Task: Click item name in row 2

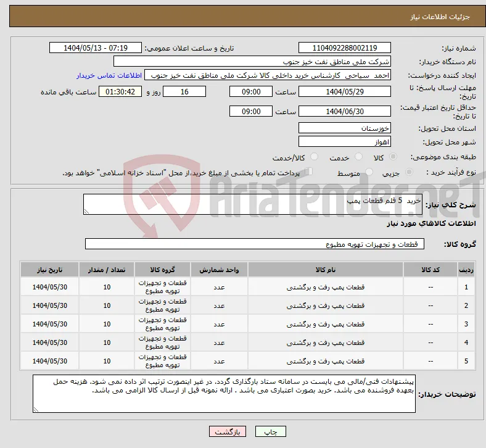Action: [x=326, y=305]
